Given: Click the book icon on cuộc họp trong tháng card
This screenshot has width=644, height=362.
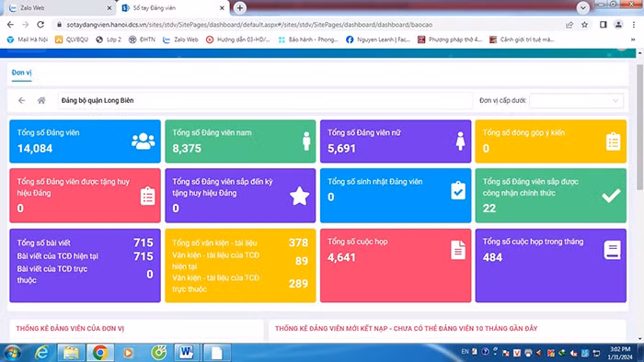Looking at the screenshot, I should point(612,250).
